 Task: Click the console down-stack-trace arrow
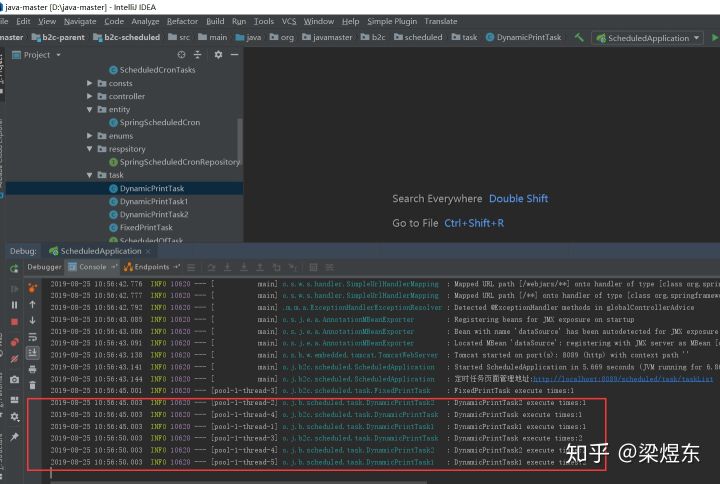[33, 320]
